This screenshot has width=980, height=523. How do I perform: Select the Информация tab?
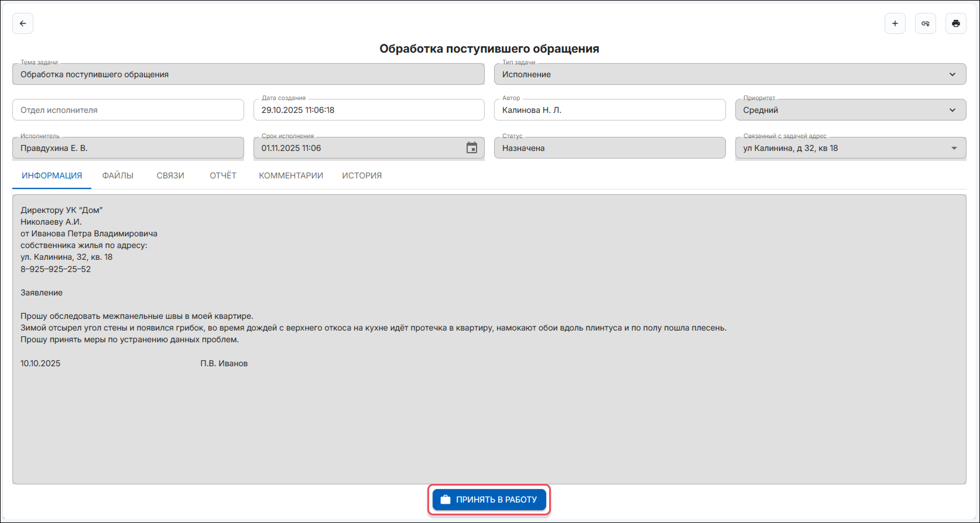click(52, 176)
